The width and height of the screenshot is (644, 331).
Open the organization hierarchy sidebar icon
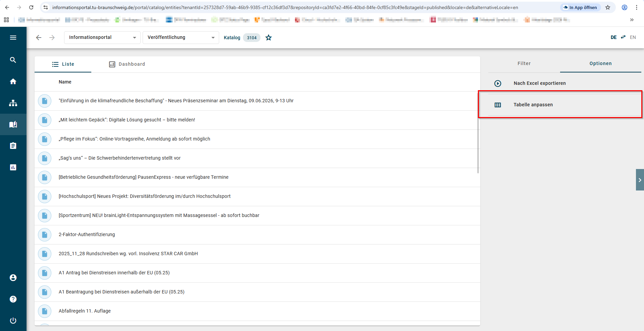click(x=13, y=103)
